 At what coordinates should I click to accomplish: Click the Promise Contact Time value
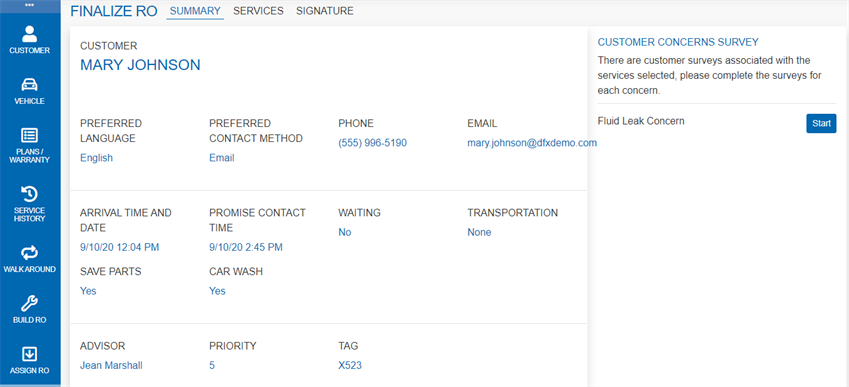(x=246, y=247)
